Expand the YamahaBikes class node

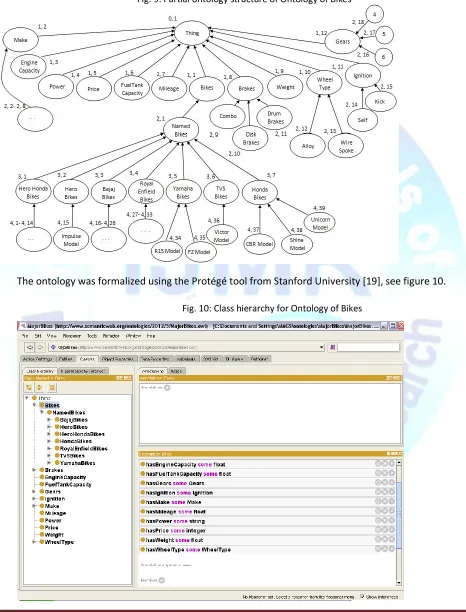(x=49, y=463)
